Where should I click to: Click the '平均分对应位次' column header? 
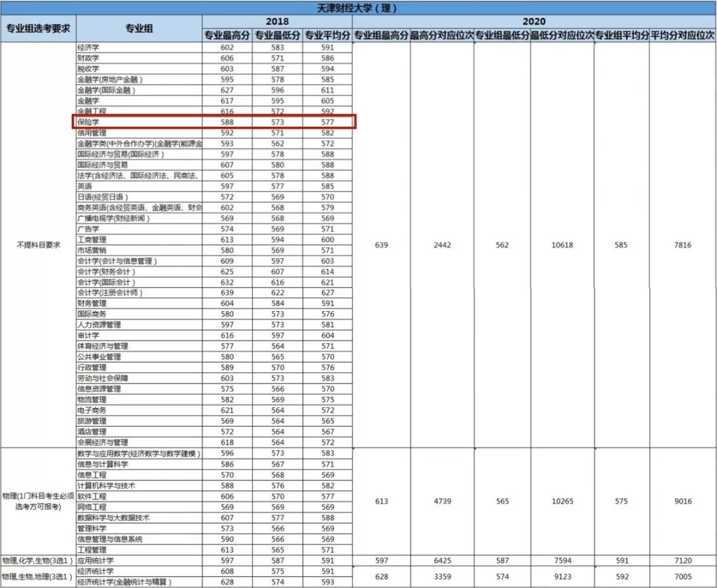tap(682, 35)
